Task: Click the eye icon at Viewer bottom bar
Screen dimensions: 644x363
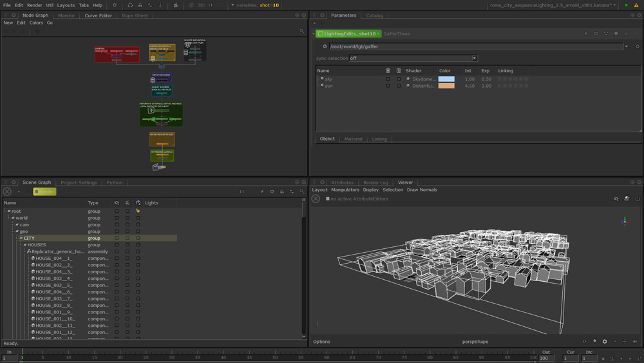Action: 585,341
